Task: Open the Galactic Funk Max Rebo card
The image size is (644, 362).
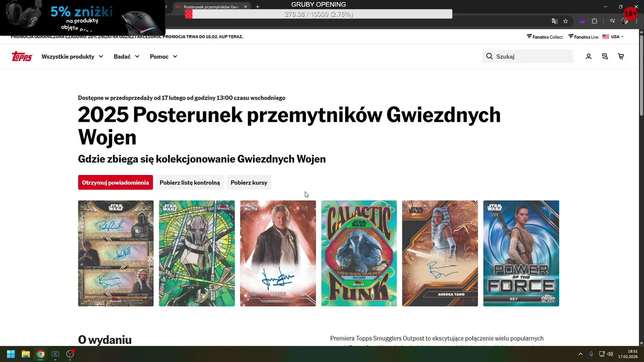Action: 359,253
